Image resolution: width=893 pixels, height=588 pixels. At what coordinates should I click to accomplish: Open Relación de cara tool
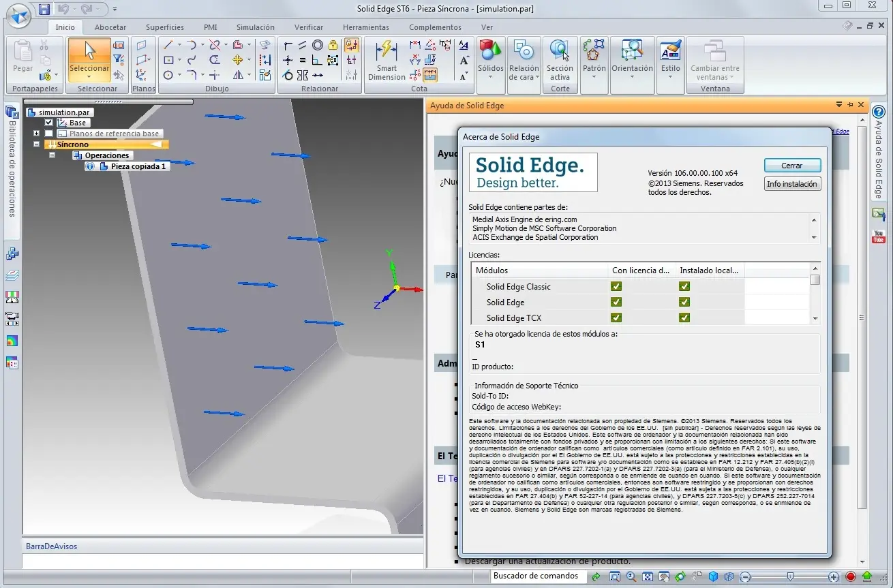coord(524,60)
